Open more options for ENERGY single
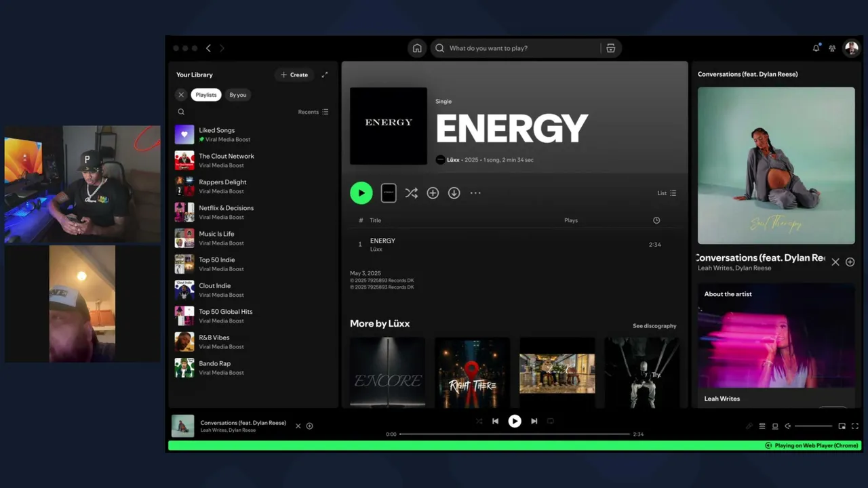This screenshot has height=488, width=868. (475, 193)
